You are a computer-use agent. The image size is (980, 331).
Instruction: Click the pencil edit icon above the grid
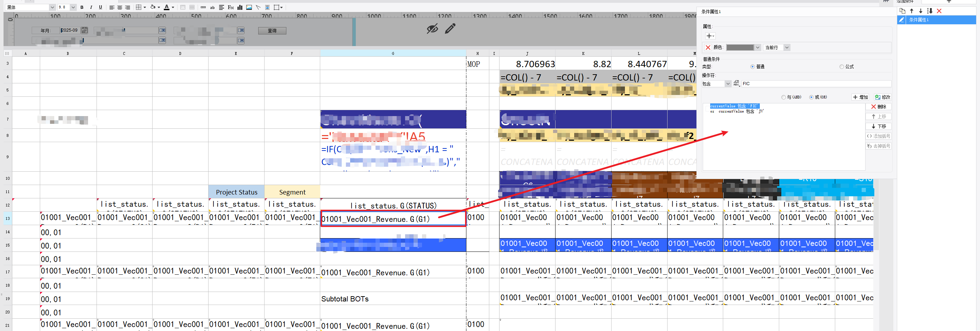point(450,28)
